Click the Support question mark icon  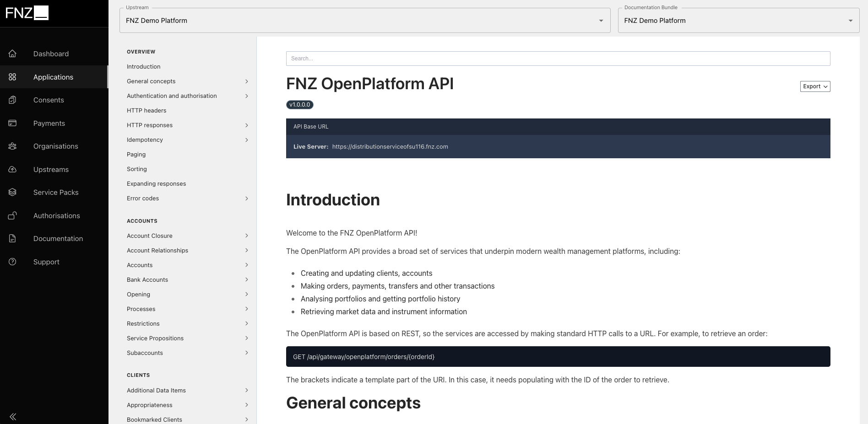(x=12, y=262)
